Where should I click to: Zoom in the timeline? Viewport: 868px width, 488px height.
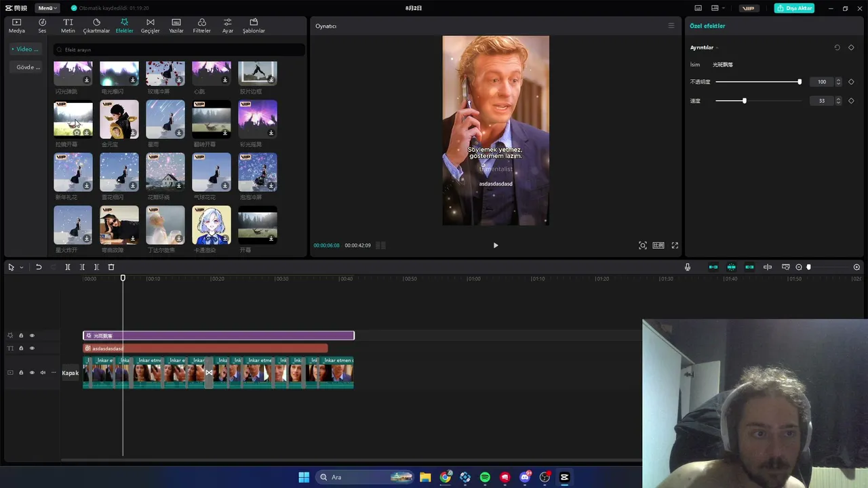857,267
